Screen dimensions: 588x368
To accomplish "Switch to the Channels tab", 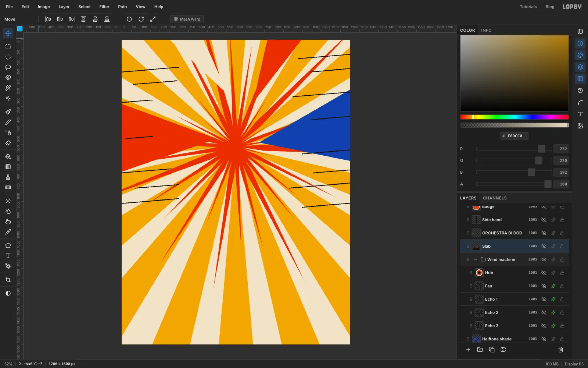I will coord(495,198).
